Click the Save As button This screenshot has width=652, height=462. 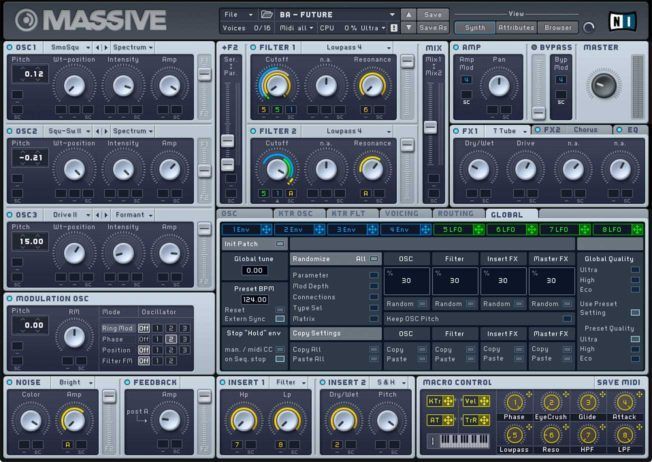(x=433, y=27)
